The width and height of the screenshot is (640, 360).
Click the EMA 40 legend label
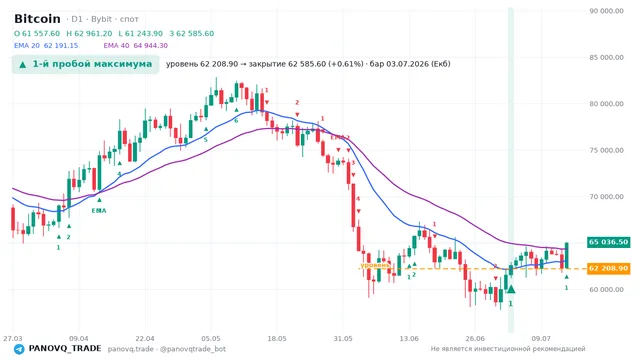(116, 46)
